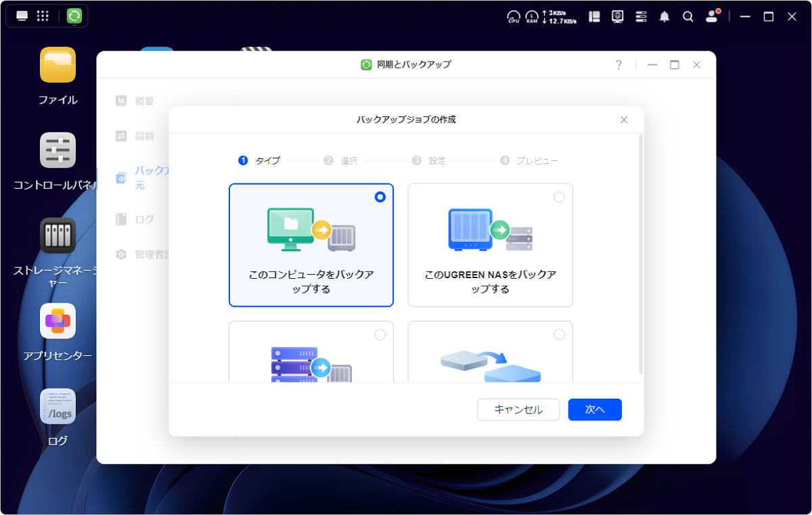This screenshot has width=812, height=515.
Task: Select the 同期 sidebar item
Action: click(x=135, y=136)
